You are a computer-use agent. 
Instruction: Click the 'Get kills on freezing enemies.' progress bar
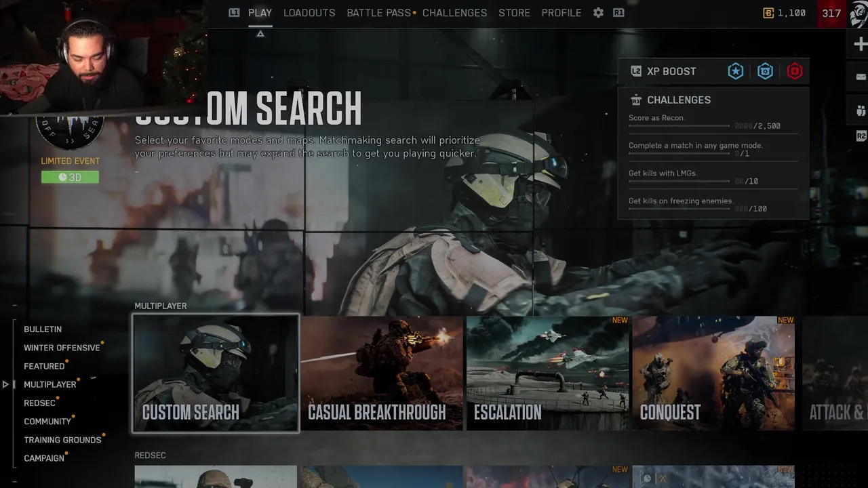(679, 209)
